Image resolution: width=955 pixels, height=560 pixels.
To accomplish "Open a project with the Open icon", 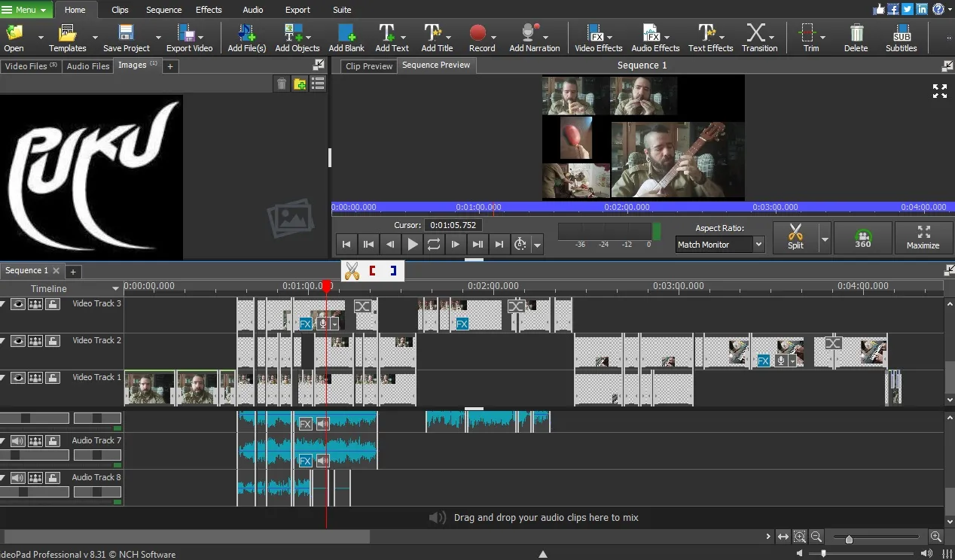I will click(14, 38).
